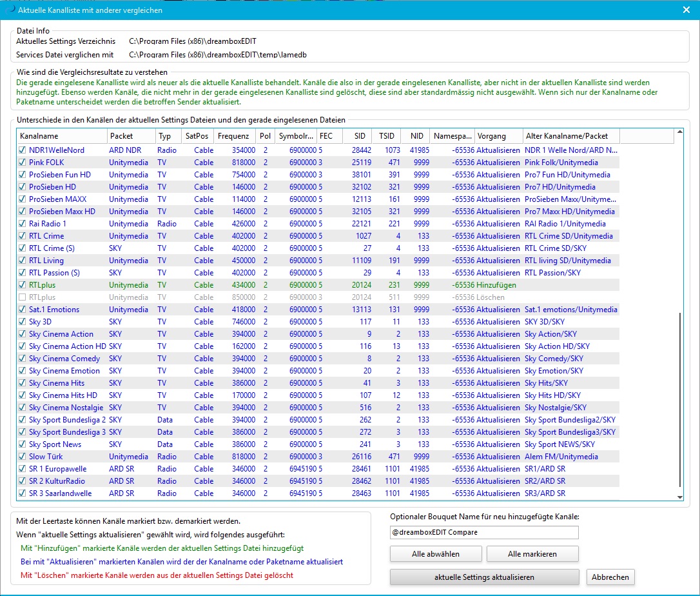
Task: Enable the greyed-out RTLplus Löschen checkbox
Action: (x=23, y=297)
